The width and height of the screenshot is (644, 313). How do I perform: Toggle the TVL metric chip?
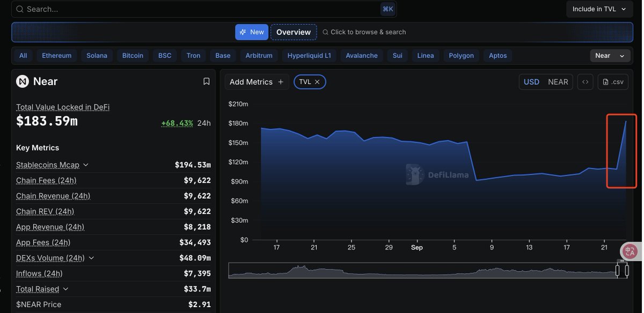(x=305, y=82)
